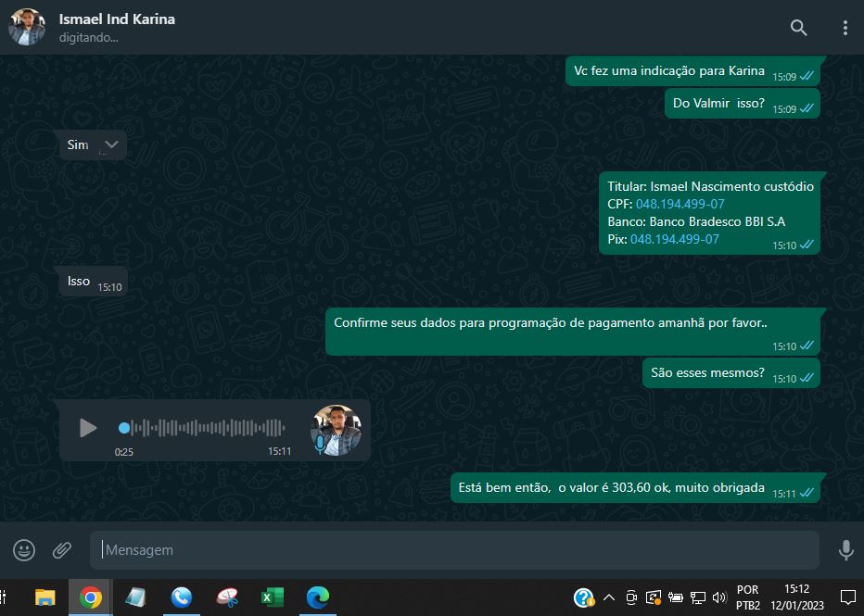This screenshot has width=864, height=616.
Task: Play the 0:25 voice message
Action: point(88,428)
